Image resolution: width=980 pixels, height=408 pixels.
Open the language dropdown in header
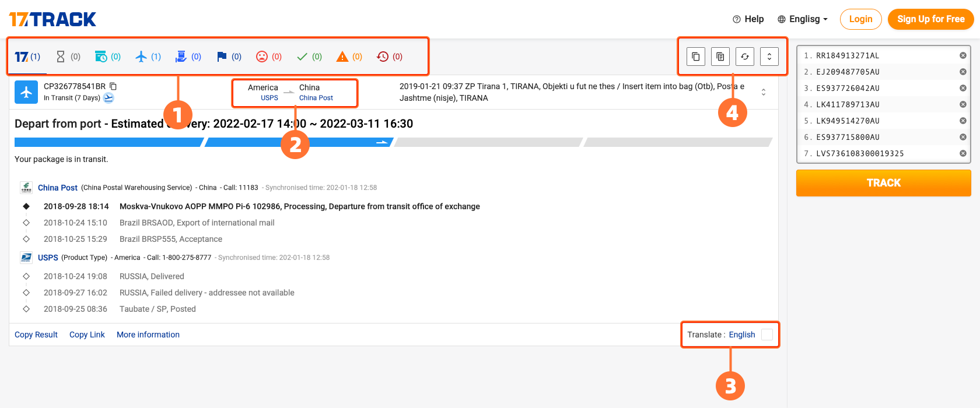click(803, 19)
